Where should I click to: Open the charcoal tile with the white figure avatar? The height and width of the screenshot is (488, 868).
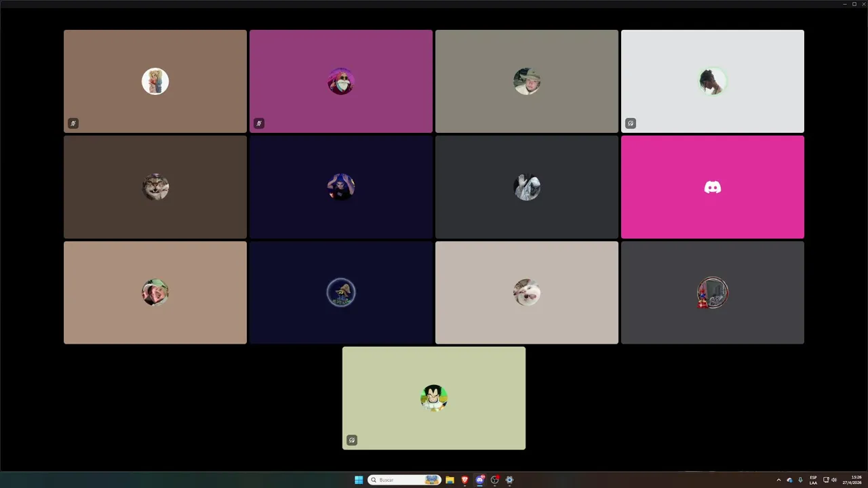point(527,187)
